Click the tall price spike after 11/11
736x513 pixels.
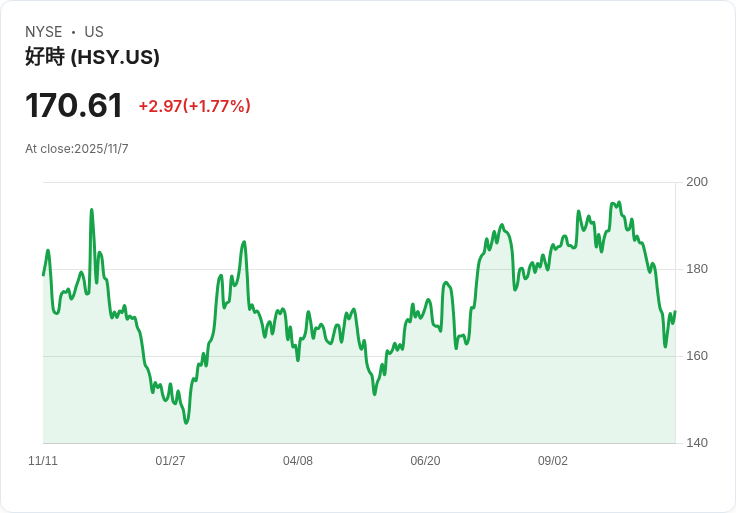tap(92, 211)
